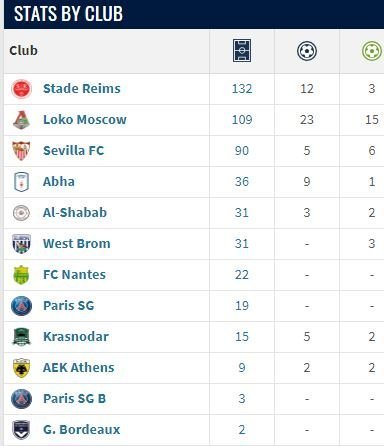Image resolution: width=384 pixels, height=446 pixels.
Task: Select Sevilla FC appearances value 90
Action: pos(242,151)
